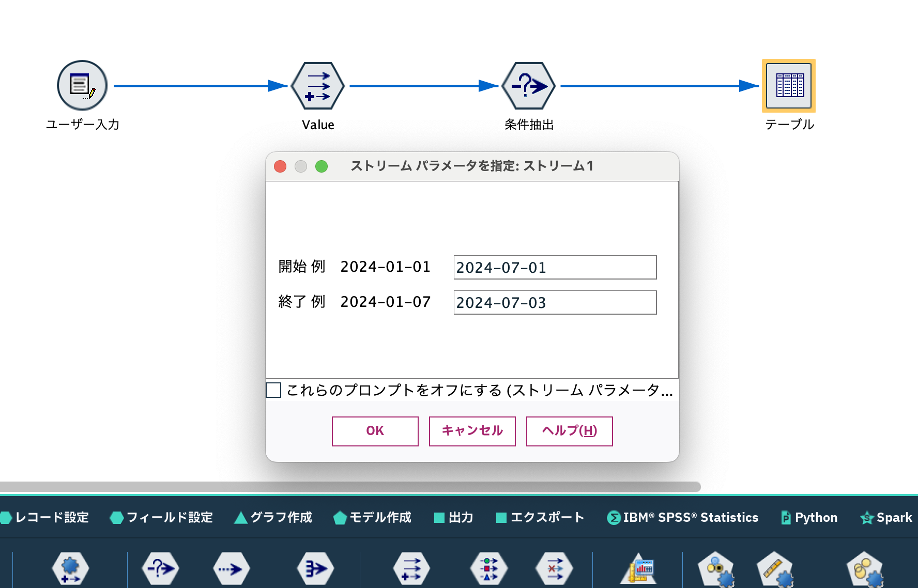Open help via the ヘルプ(H) button

point(569,430)
